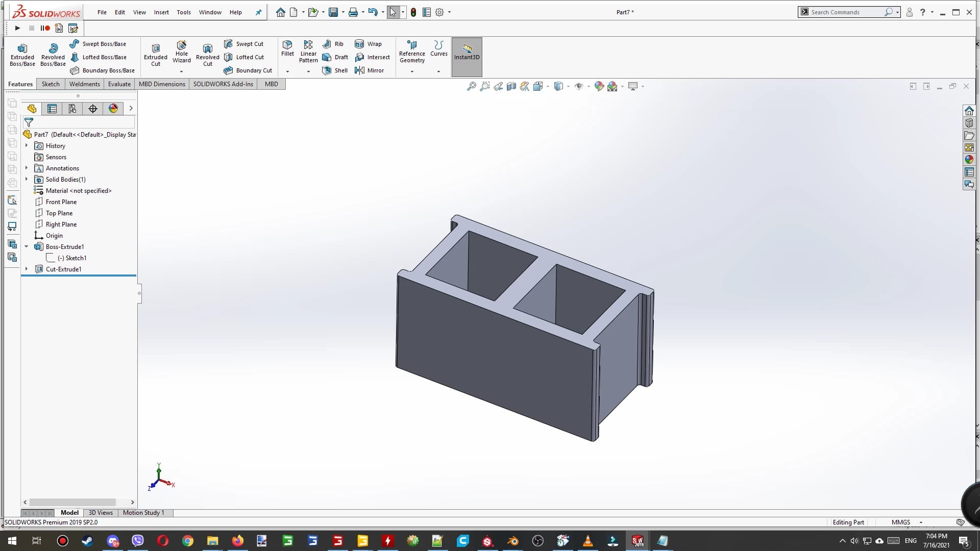Expand the Annotations tree node
Viewport: 980px width, 551px height.
click(x=27, y=168)
